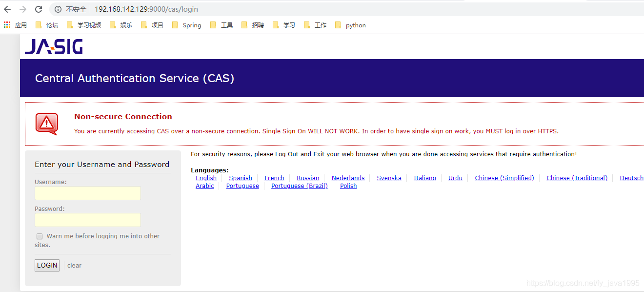The image size is (644, 292).
Task: Switch language to Chinese (Traditional)
Action: tap(577, 178)
